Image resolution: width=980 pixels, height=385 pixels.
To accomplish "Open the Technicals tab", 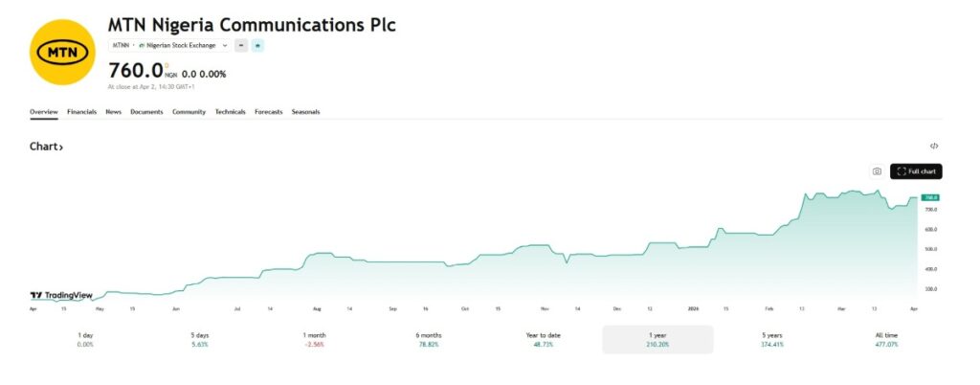I will click(x=230, y=112).
